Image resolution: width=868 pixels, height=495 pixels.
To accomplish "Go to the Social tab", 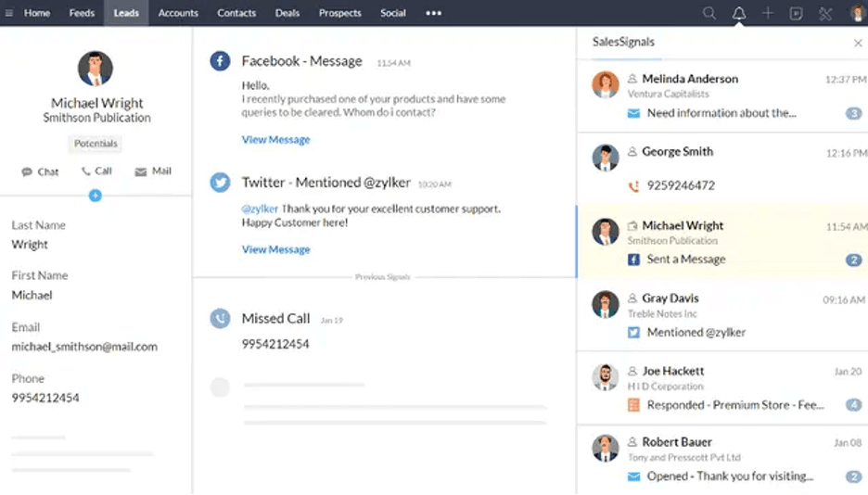I will point(393,13).
